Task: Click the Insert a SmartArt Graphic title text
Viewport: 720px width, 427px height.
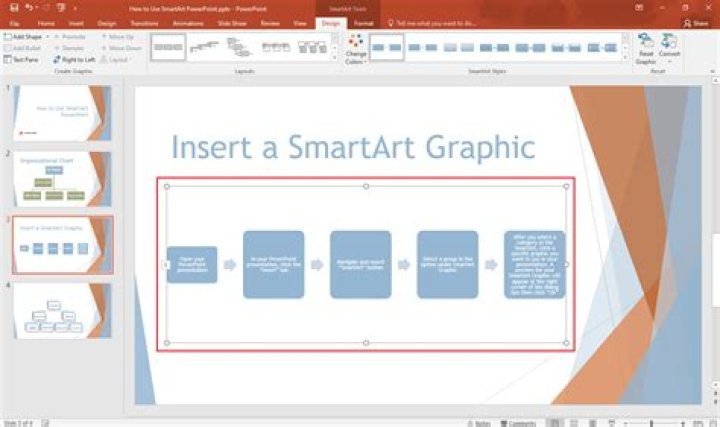Action: 353,147
